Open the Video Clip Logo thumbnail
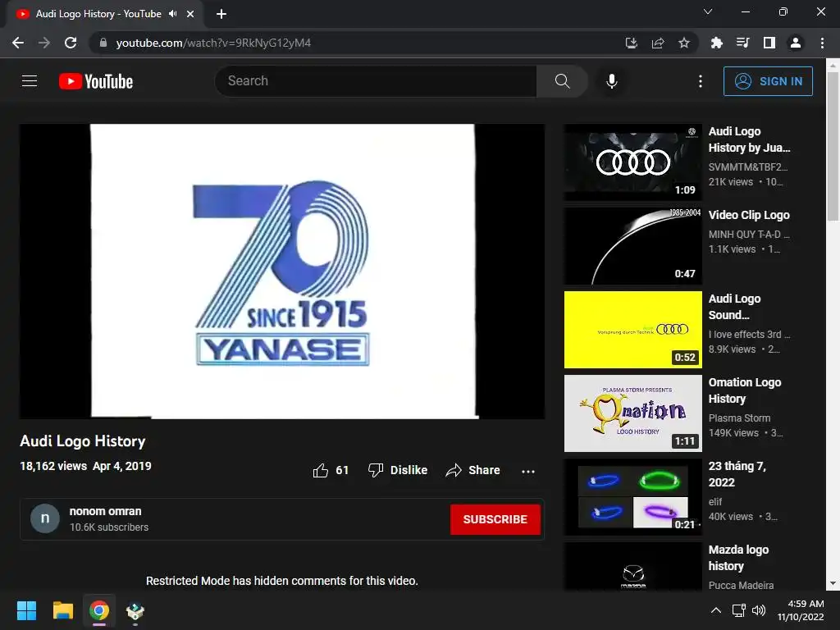This screenshot has width=840, height=630. point(632,246)
